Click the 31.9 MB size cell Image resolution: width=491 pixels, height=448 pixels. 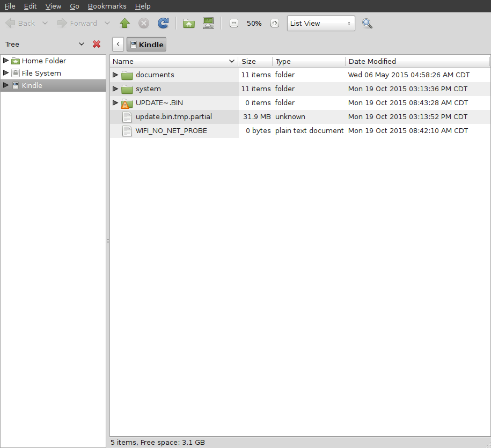[257, 117]
